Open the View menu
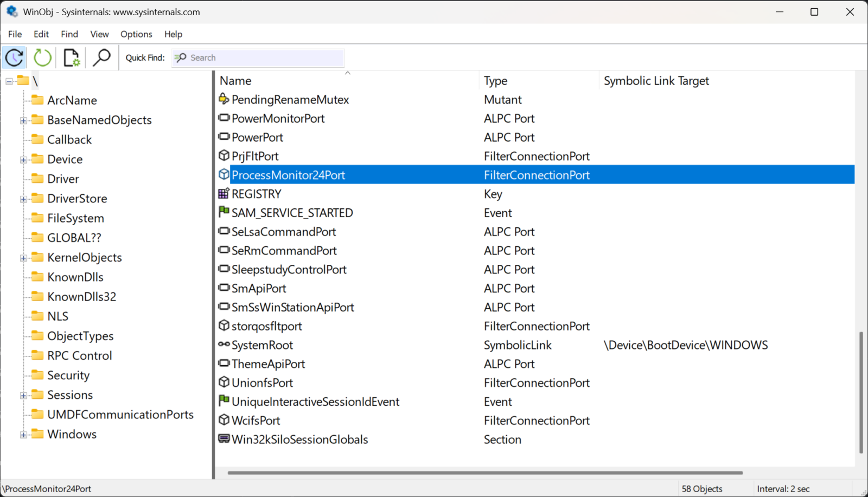This screenshot has width=868, height=497. (x=99, y=34)
